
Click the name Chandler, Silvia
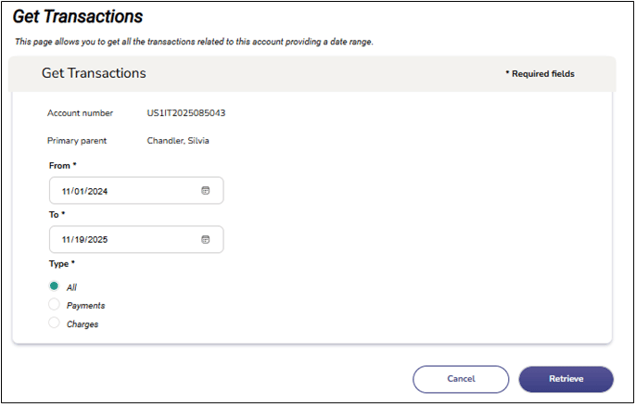pos(178,141)
